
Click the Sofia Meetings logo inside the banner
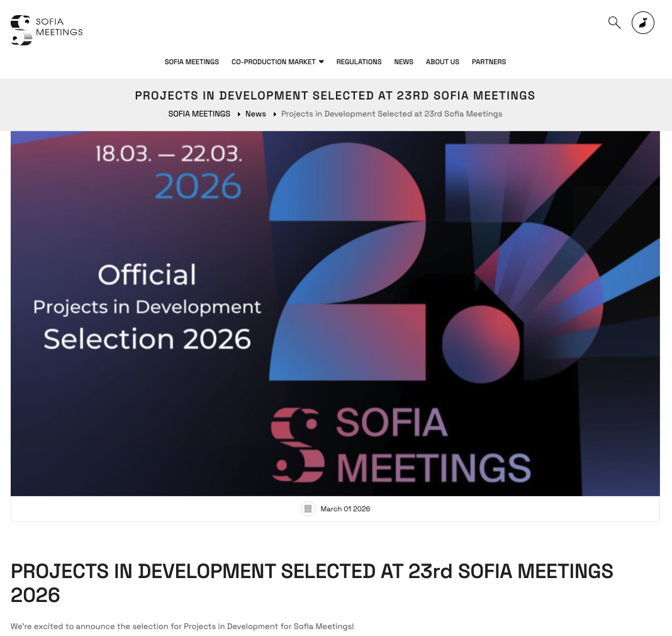402,445
